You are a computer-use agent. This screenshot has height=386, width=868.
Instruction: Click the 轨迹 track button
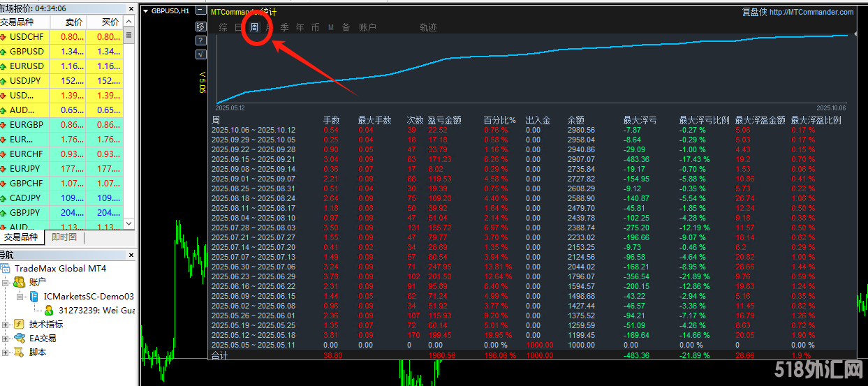[428, 27]
